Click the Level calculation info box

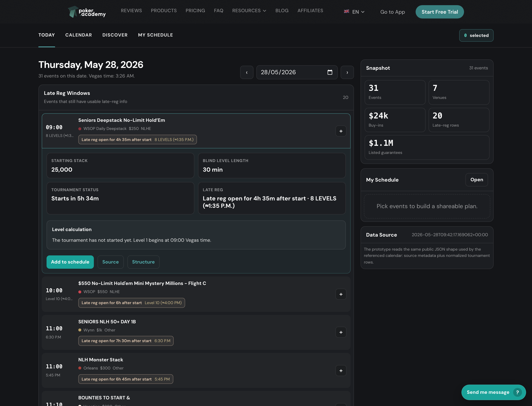196,235
